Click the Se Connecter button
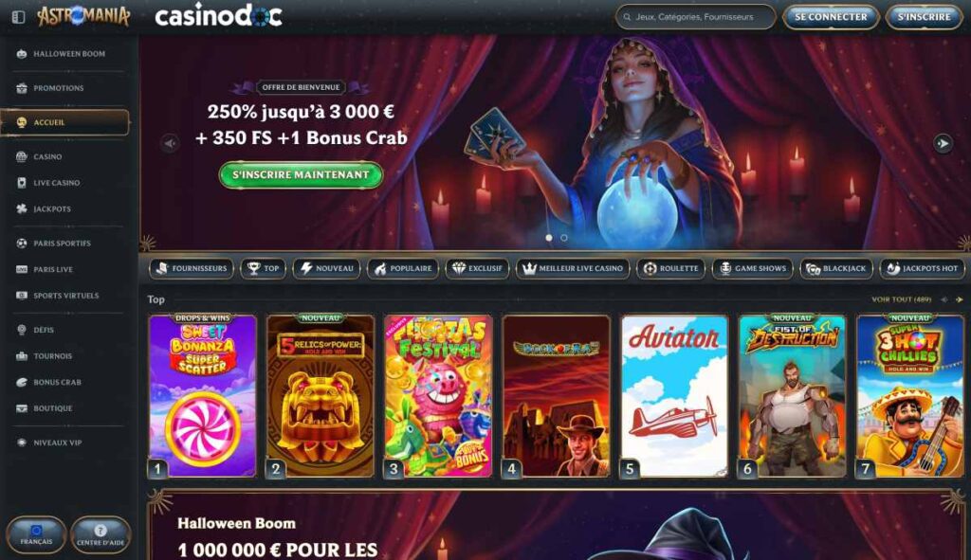The image size is (971, 560). click(831, 17)
